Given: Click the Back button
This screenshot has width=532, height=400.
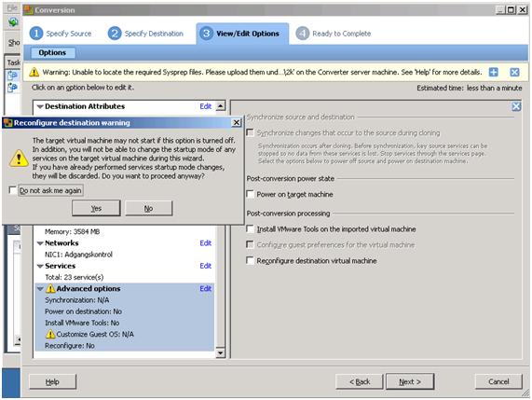Looking at the screenshot, I should pos(360,381).
